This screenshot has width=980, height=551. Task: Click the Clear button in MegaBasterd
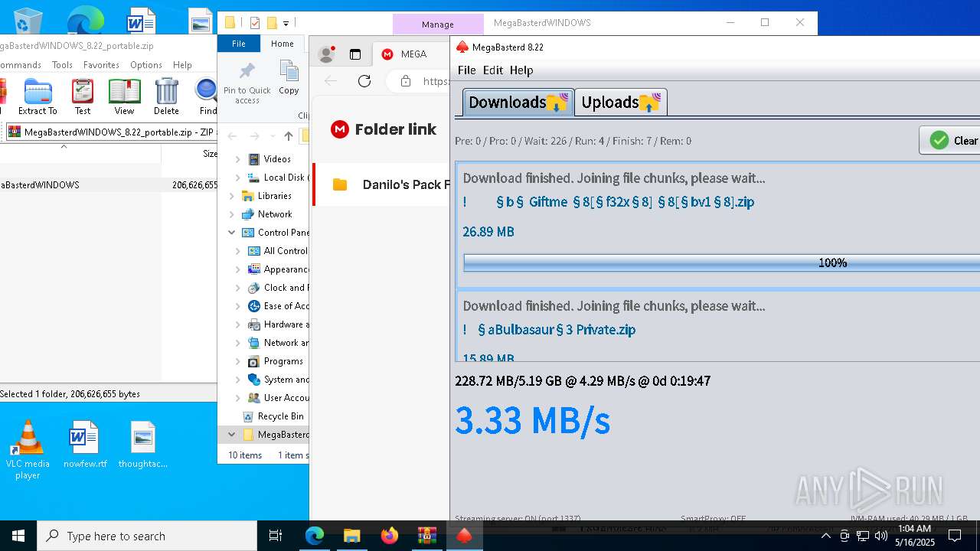[x=950, y=141]
